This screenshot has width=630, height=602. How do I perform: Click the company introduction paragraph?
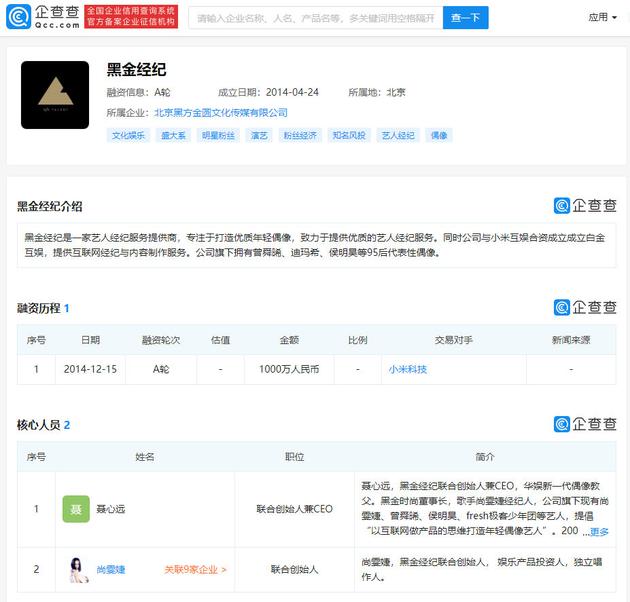[316, 245]
